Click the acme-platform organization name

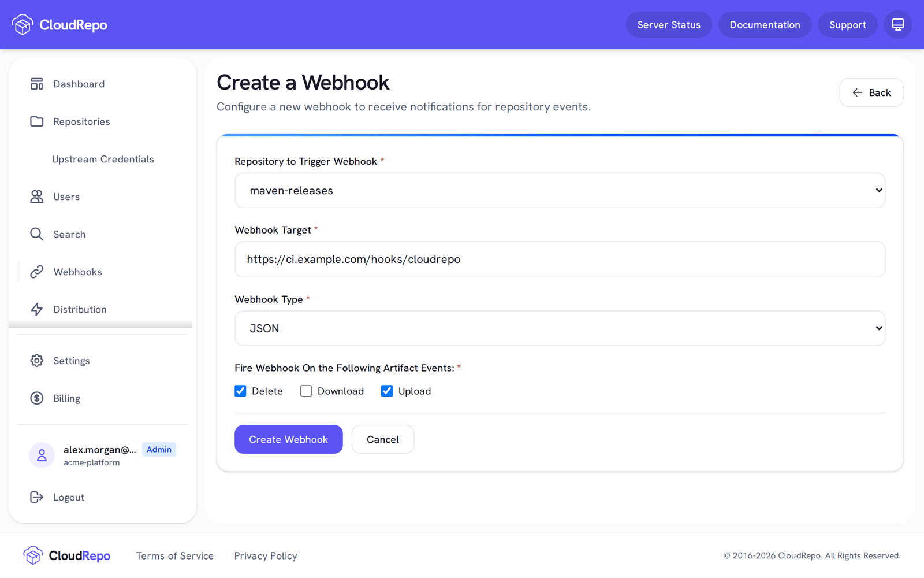click(92, 462)
